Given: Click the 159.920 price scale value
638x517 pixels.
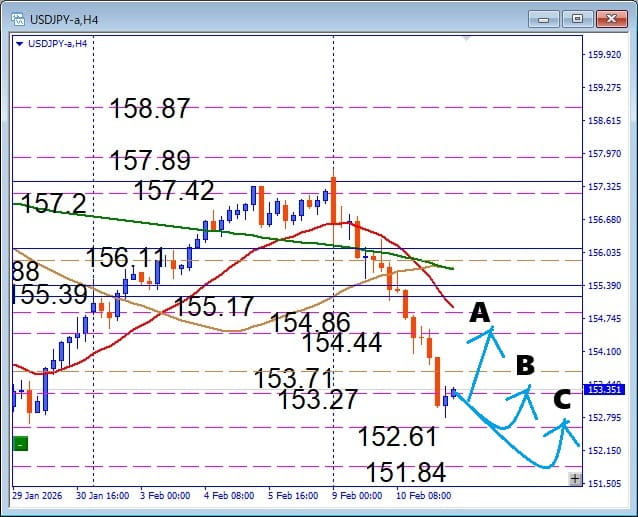Looking at the screenshot, I should pyautogui.click(x=605, y=55).
